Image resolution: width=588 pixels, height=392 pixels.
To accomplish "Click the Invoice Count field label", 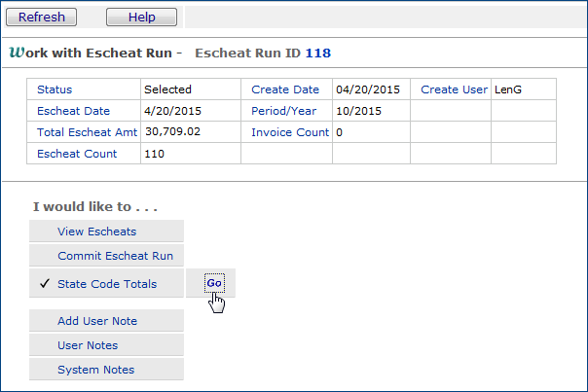I will 290,132.
